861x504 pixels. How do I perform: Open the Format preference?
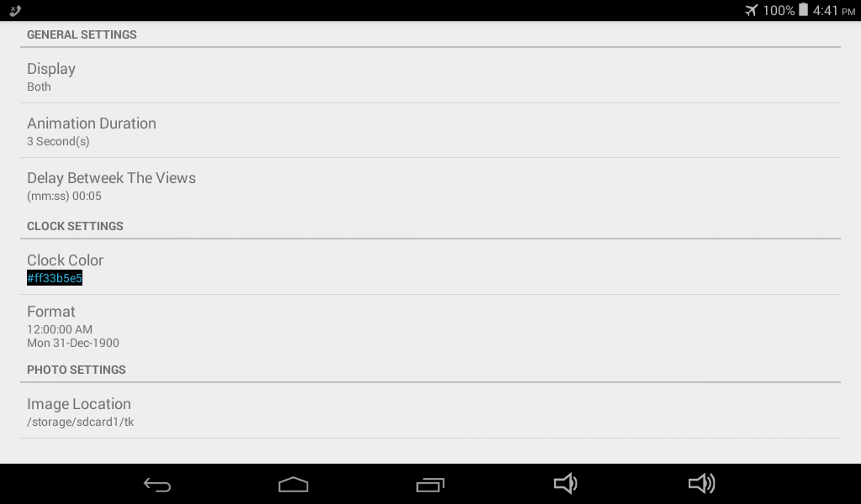[x=430, y=326]
